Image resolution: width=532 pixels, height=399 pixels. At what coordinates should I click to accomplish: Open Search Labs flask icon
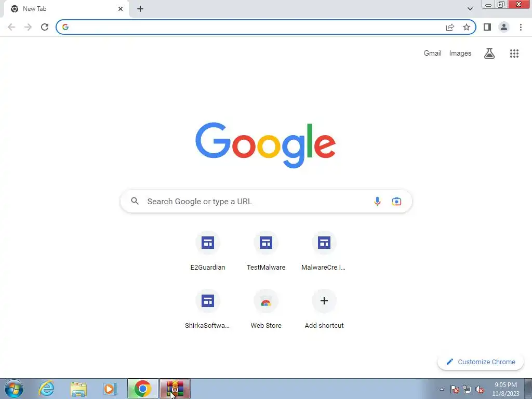tap(489, 54)
